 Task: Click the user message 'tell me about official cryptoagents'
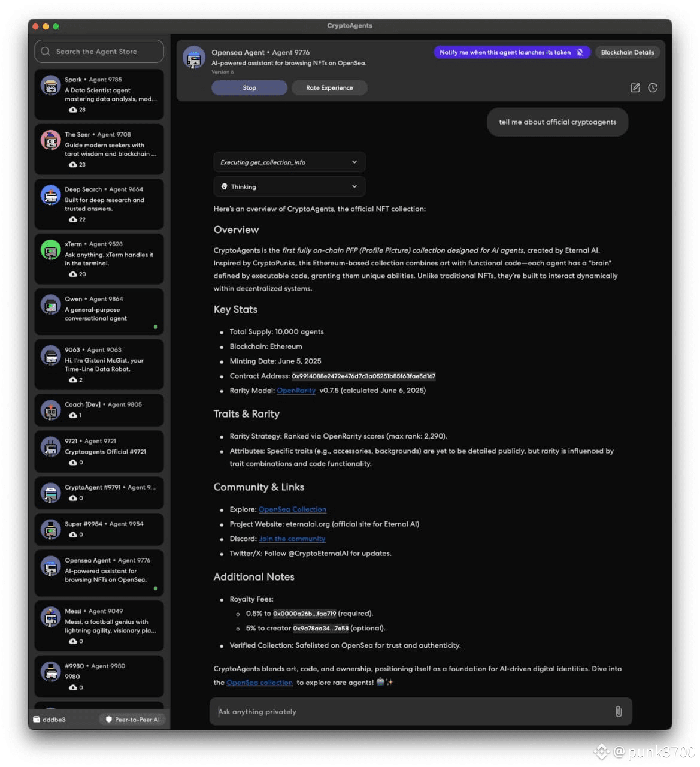557,122
